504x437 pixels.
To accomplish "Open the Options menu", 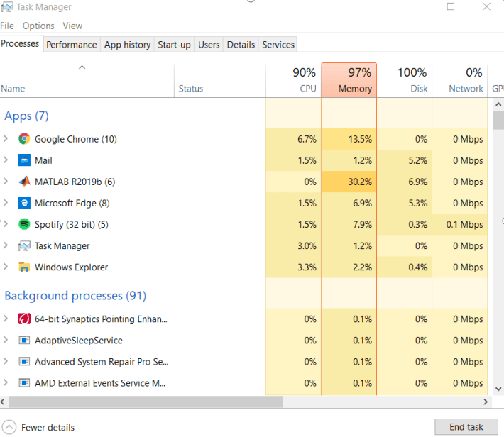I will pos(38,26).
